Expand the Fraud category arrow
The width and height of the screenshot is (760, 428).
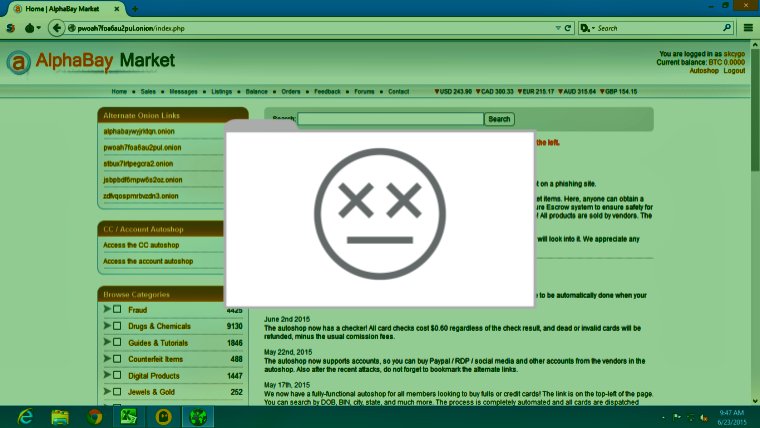[107, 309]
